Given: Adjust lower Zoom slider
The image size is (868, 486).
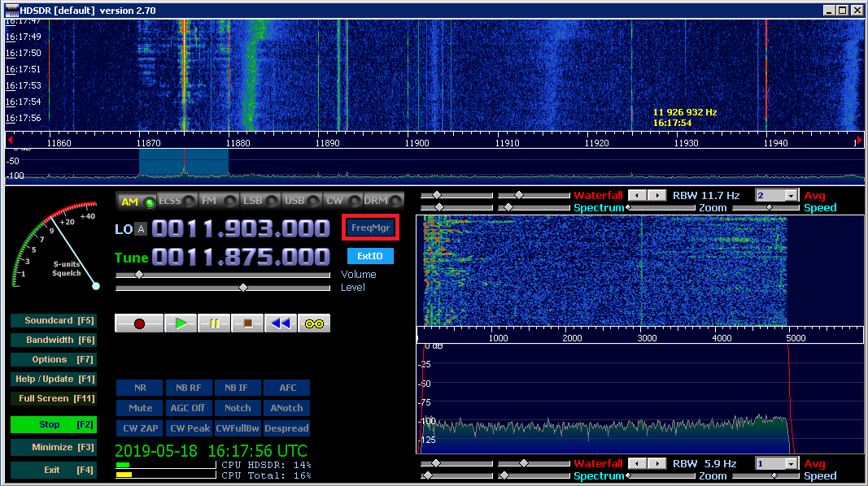Looking at the screenshot, I should click(661, 476).
